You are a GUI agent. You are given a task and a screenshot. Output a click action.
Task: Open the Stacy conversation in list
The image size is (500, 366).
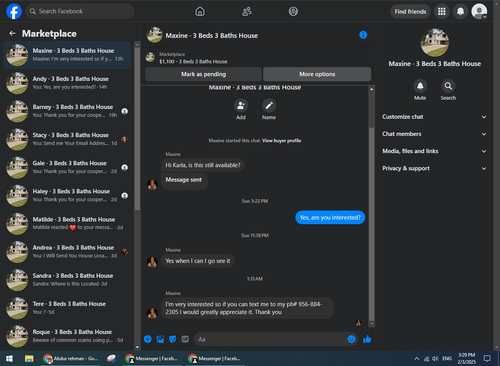(x=67, y=139)
